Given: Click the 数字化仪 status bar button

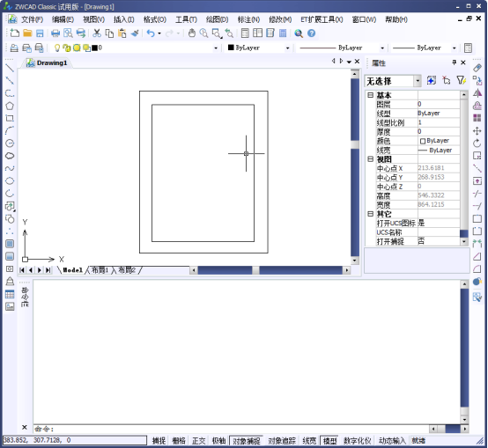Looking at the screenshot, I should [x=358, y=441].
